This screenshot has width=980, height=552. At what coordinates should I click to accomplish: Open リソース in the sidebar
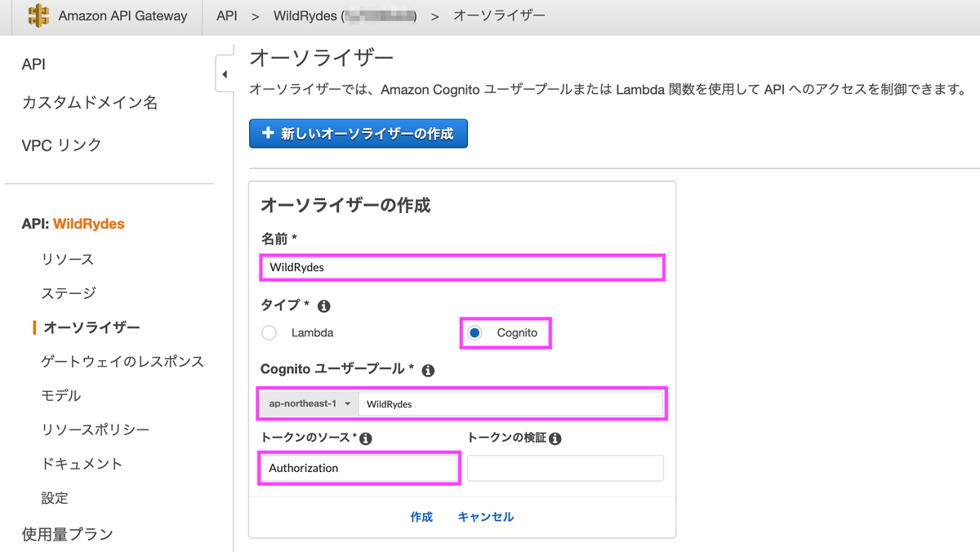point(68,259)
